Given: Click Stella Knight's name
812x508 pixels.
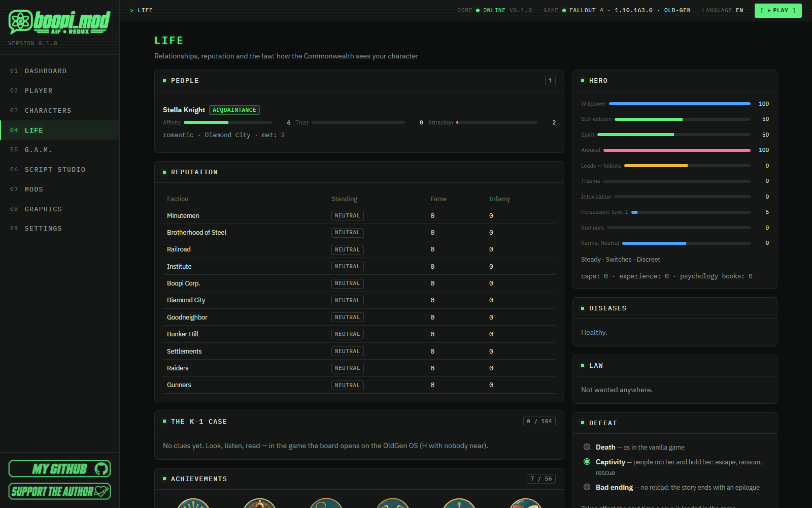Looking at the screenshot, I should (x=184, y=110).
